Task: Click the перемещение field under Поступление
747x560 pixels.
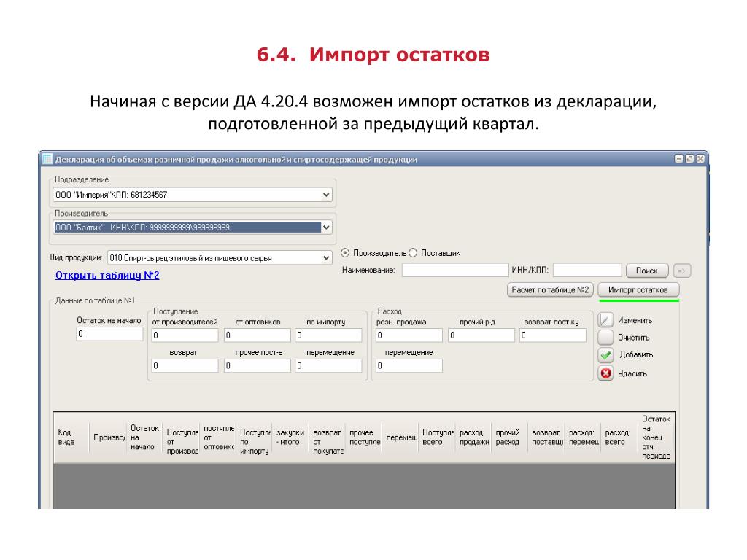Action: coord(329,366)
